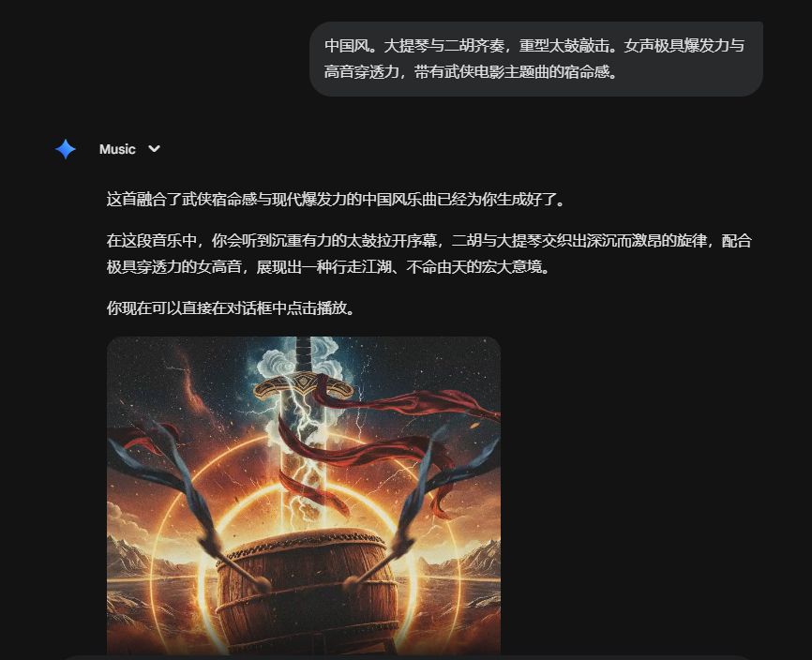Screen dimensions: 812x660
Task: Click the golden sword hilt in artwork
Action: [303, 386]
